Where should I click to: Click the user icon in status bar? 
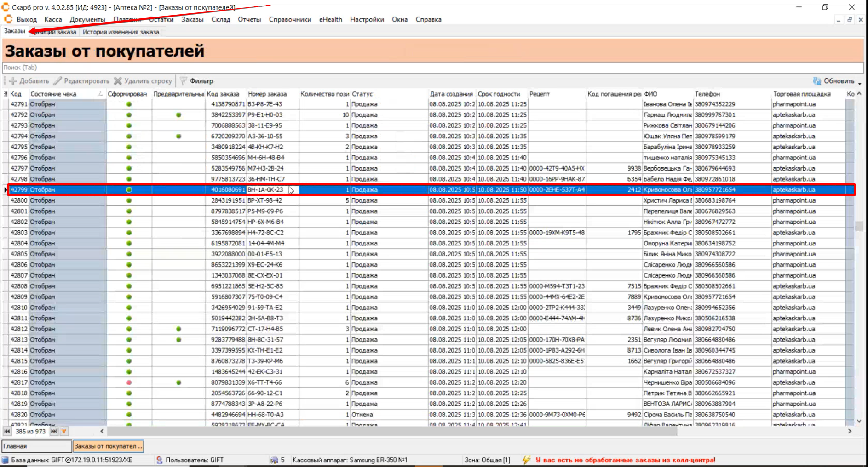pyautogui.click(x=159, y=460)
